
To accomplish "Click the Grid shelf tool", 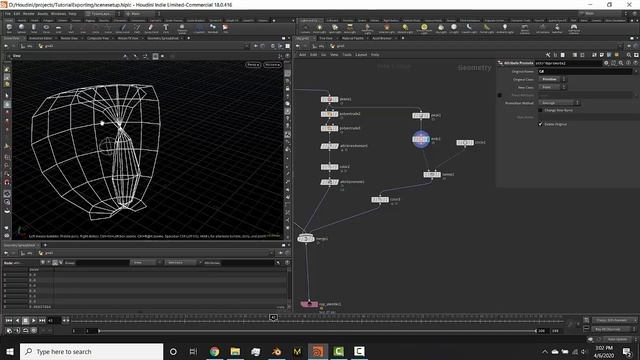I will point(58,29).
